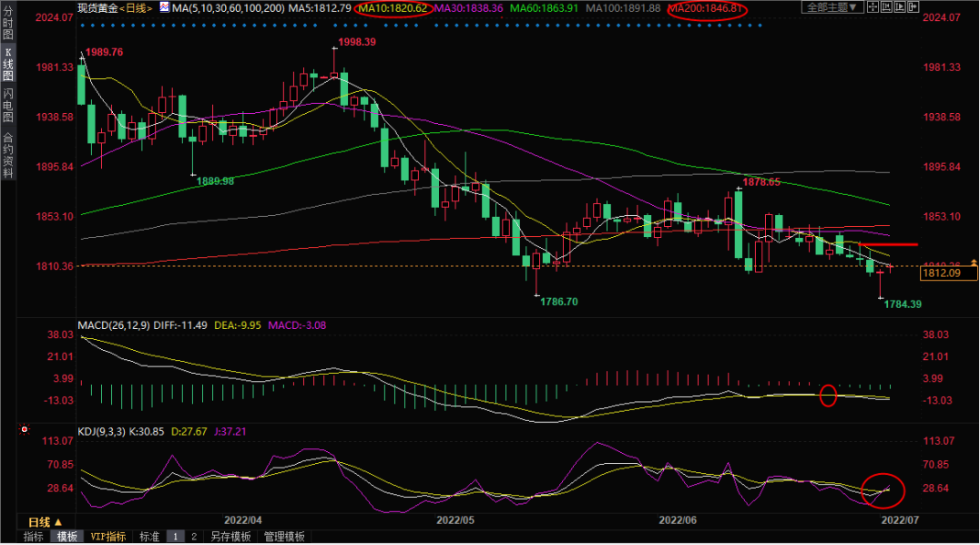Screen dimensions: 980x545
Task: Click the red sun icon beside KDJ panel
Action: 25,428
